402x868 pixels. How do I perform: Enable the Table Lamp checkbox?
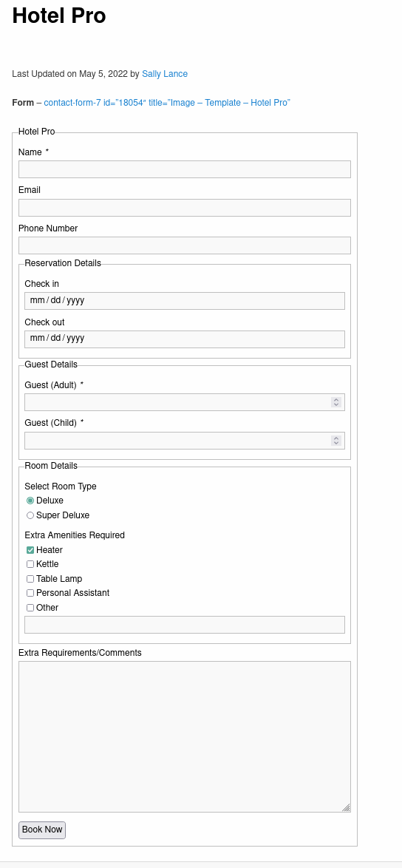click(x=30, y=579)
